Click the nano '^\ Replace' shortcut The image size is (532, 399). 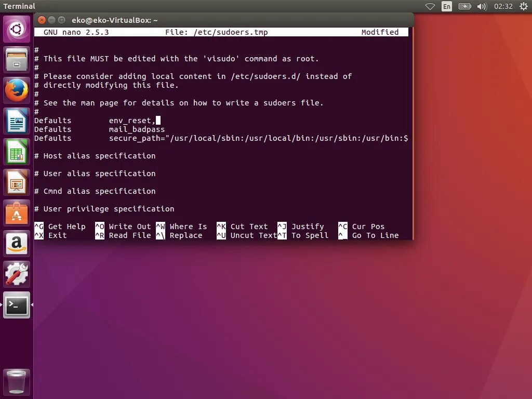(x=179, y=235)
